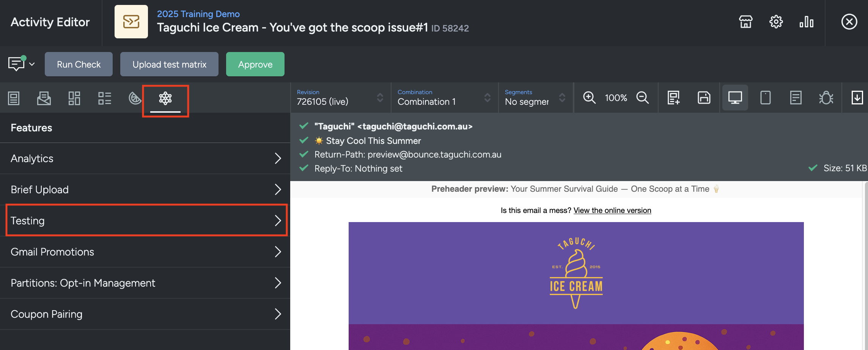Open the comments speech-bubble icon
The width and height of the screenshot is (868, 350).
click(16, 64)
